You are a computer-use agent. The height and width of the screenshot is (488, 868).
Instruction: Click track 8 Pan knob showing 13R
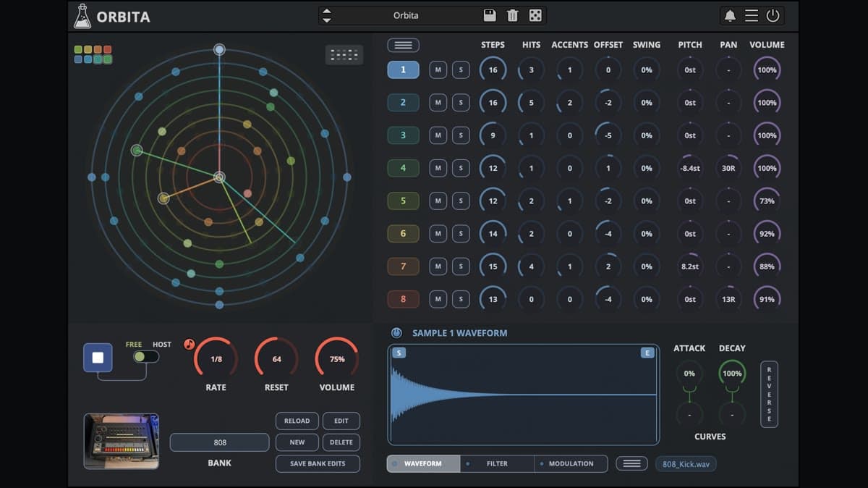(728, 299)
